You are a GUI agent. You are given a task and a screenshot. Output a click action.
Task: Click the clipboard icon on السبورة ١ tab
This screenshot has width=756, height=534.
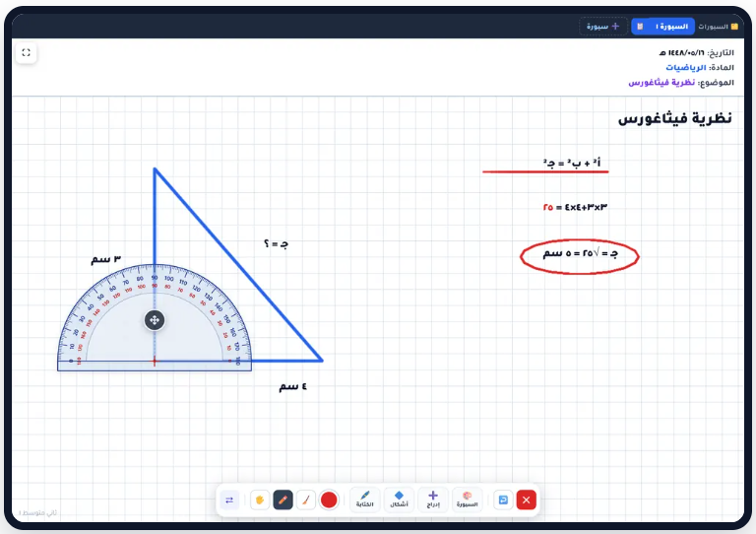point(640,27)
